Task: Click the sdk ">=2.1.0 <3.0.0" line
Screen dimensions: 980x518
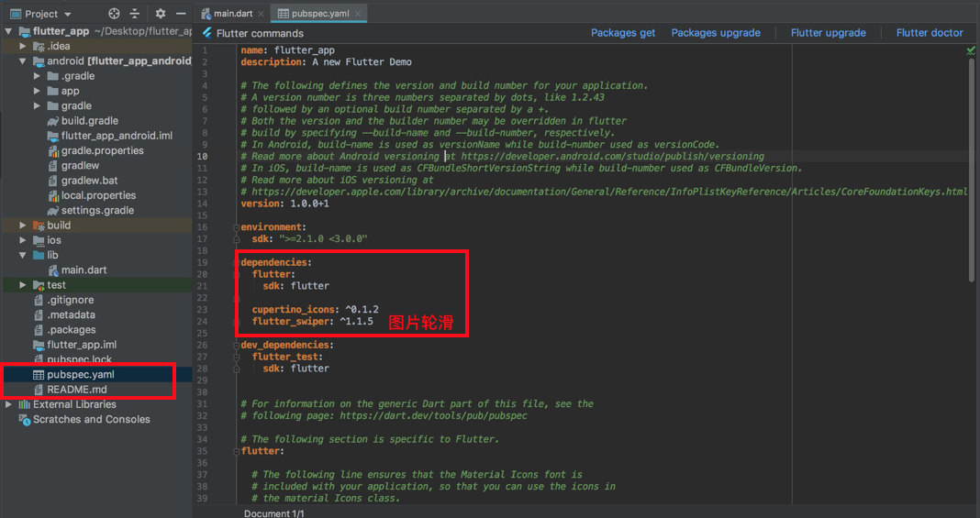Action: tap(309, 239)
